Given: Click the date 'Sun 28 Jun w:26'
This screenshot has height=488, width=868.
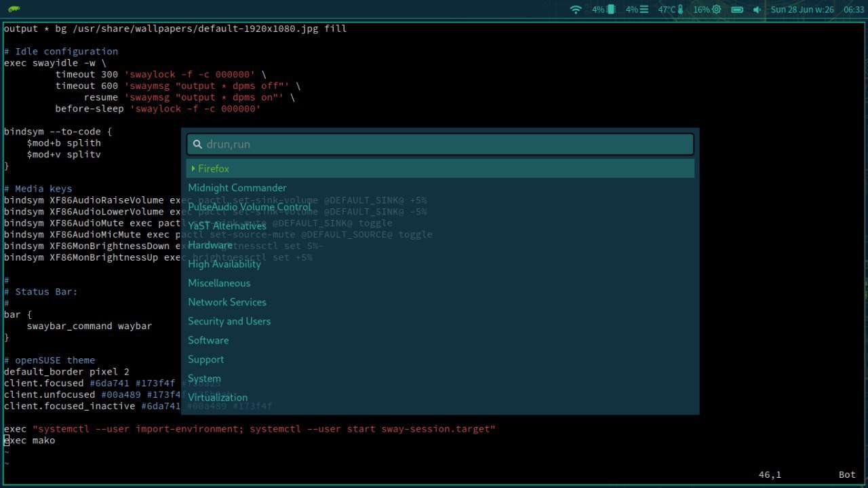Looking at the screenshot, I should tap(802, 10).
